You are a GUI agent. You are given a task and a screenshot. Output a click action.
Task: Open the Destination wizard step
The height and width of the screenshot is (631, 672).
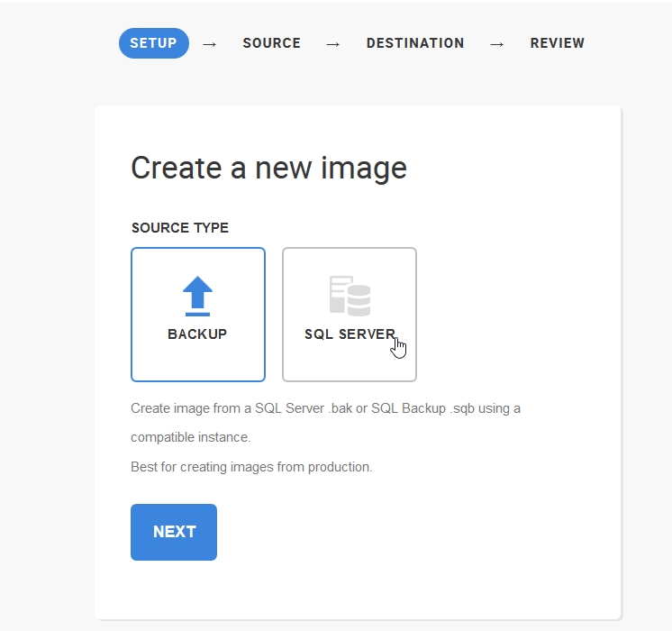point(415,43)
